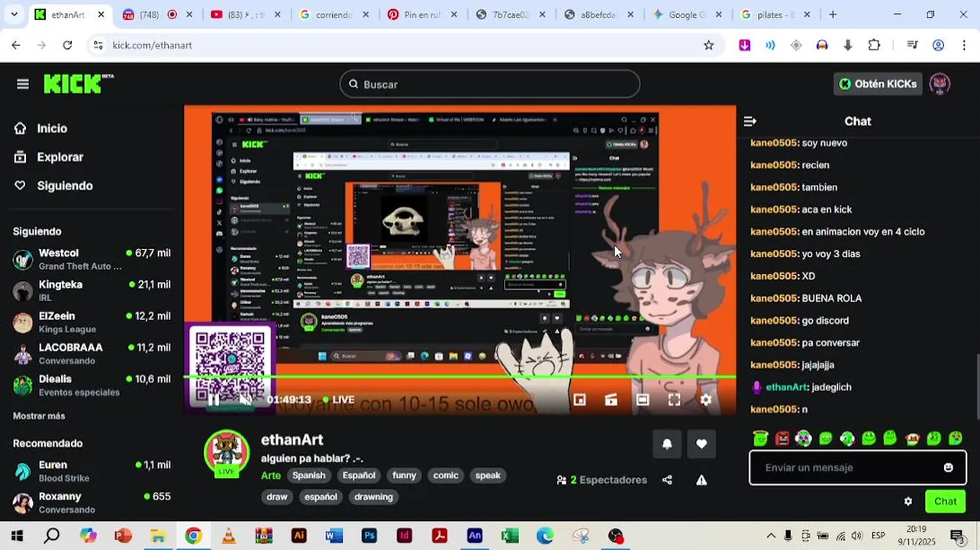
Task: Open chat settings gear
Action: (x=907, y=502)
